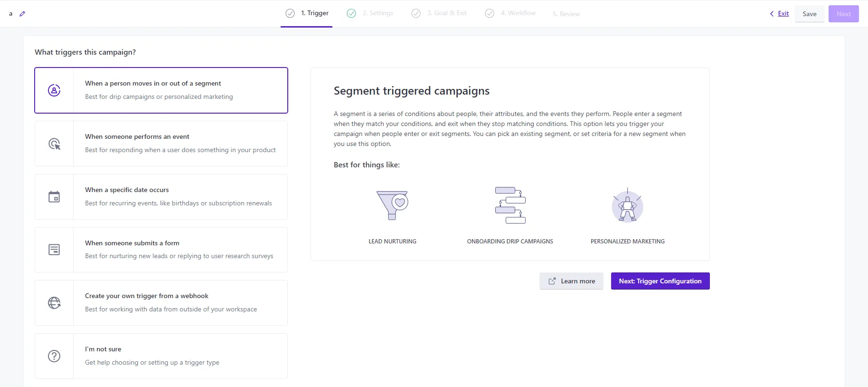Click the pencil icon to rename the campaign
The width and height of the screenshot is (868, 387).
coord(22,14)
